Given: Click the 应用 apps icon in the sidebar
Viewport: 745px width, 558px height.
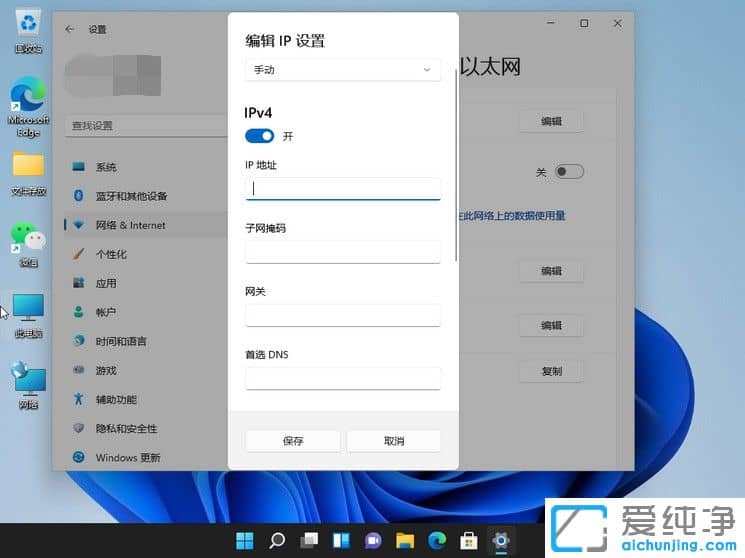Looking at the screenshot, I should (79, 283).
